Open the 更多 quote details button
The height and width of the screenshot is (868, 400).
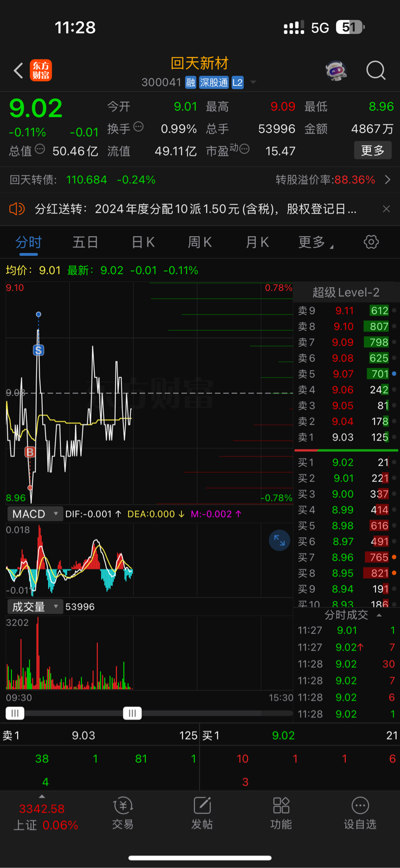(x=373, y=151)
